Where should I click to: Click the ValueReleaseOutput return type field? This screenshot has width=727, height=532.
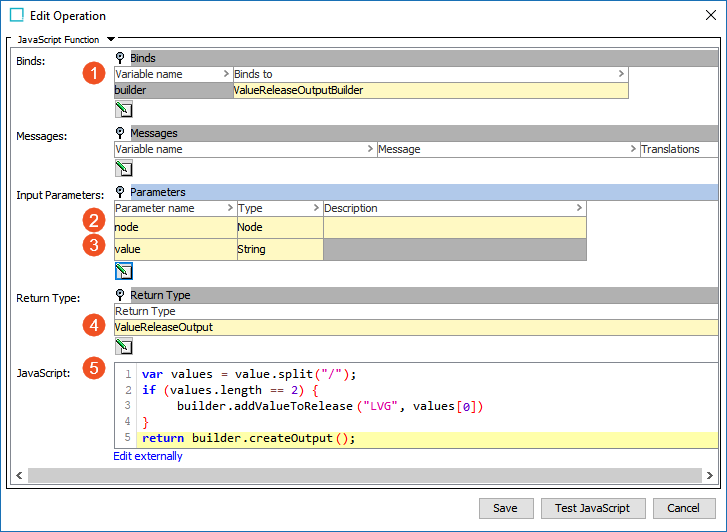(x=415, y=327)
